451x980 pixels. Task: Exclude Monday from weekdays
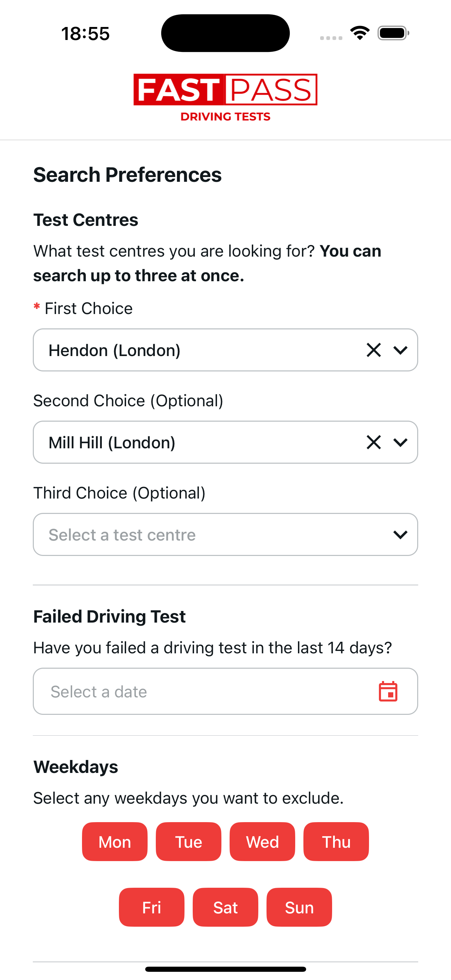click(114, 842)
